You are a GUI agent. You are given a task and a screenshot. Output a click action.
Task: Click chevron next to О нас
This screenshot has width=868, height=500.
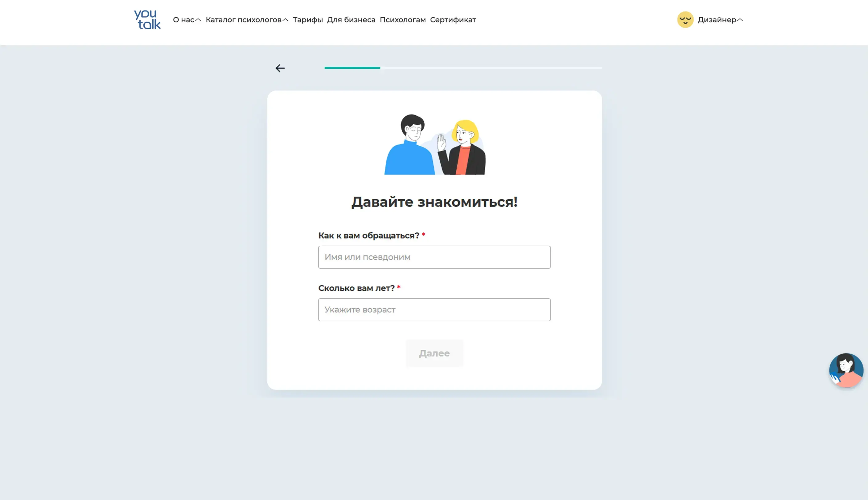[x=198, y=20]
